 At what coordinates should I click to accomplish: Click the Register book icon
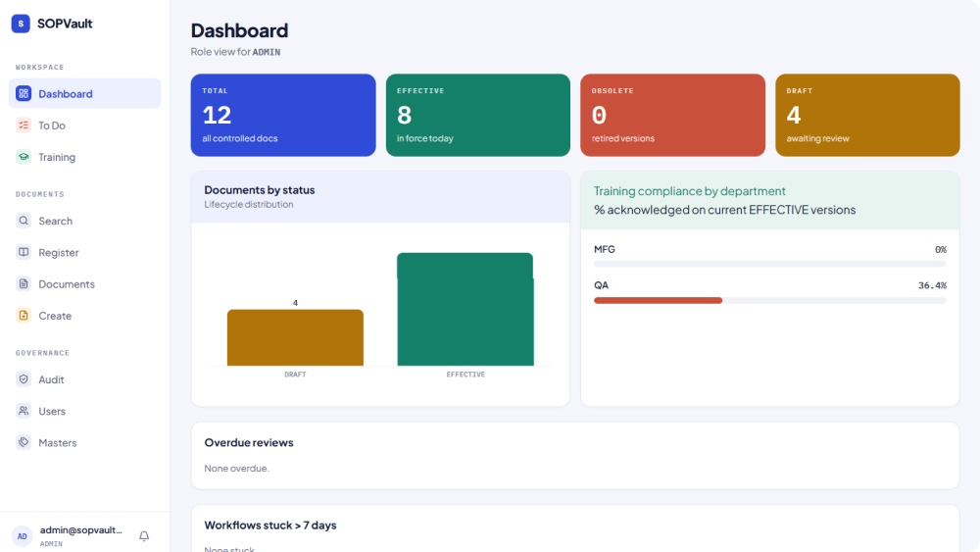(24, 253)
